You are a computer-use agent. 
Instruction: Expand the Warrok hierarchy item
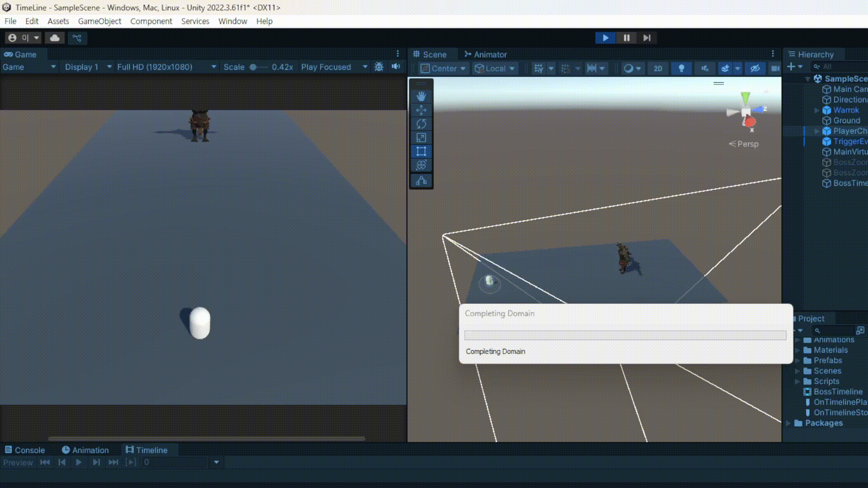pos(816,110)
